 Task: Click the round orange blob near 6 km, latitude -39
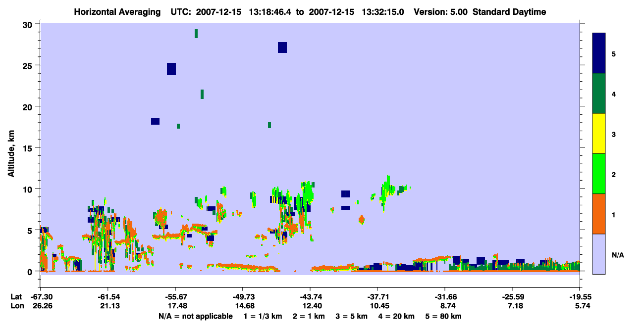[362, 219]
